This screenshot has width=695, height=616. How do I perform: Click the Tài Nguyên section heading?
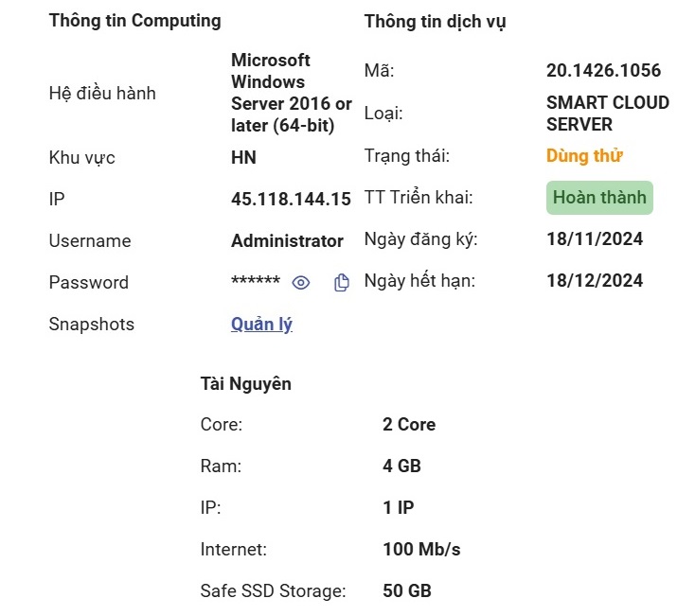pyautogui.click(x=245, y=384)
